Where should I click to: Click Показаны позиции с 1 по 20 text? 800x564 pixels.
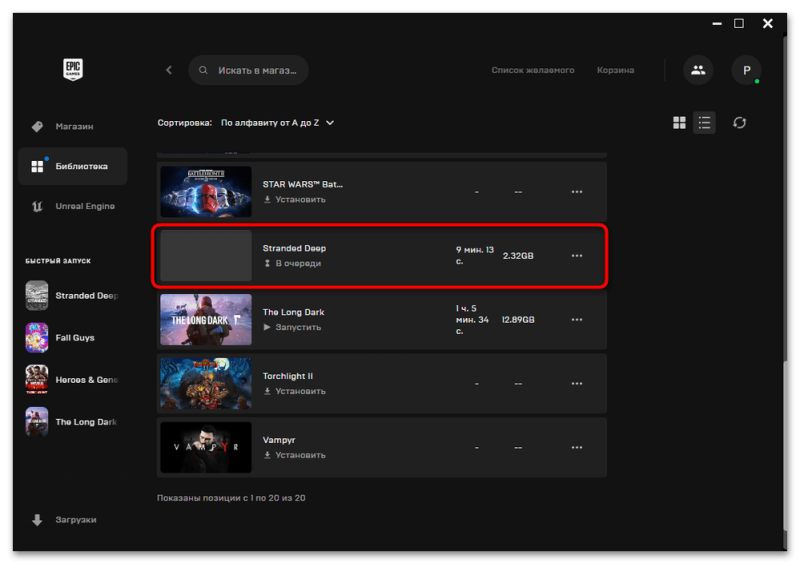(231, 498)
